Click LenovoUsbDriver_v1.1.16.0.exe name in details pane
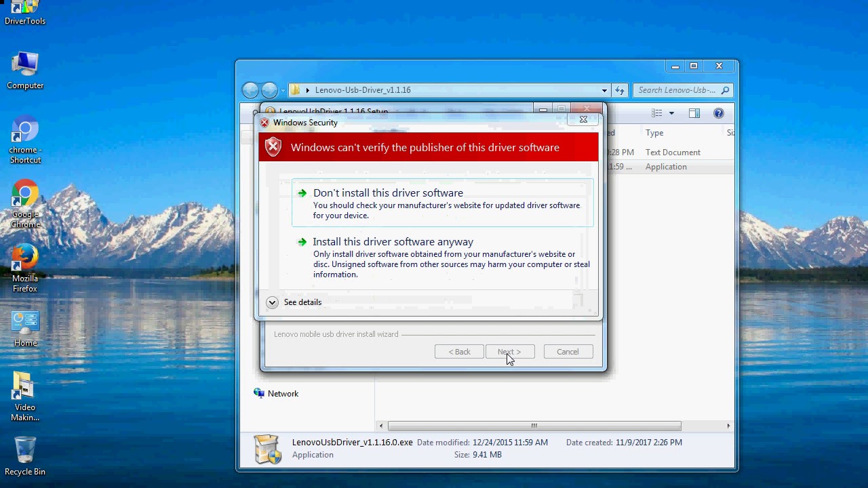This screenshot has width=868, height=488. click(352, 443)
